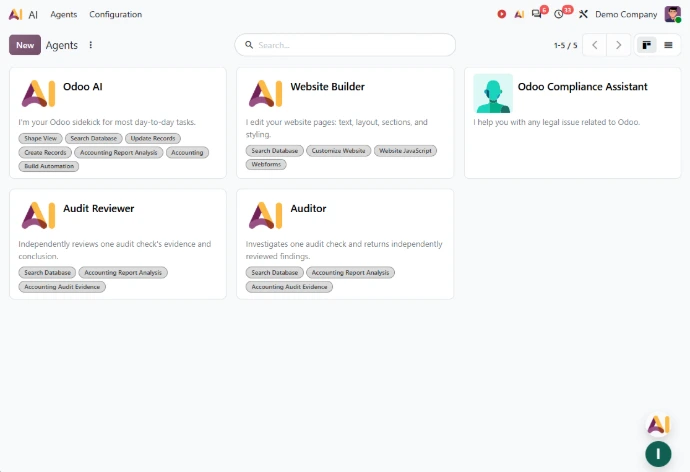Click the Build Automation tag
690x472 pixels.
(49, 166)
